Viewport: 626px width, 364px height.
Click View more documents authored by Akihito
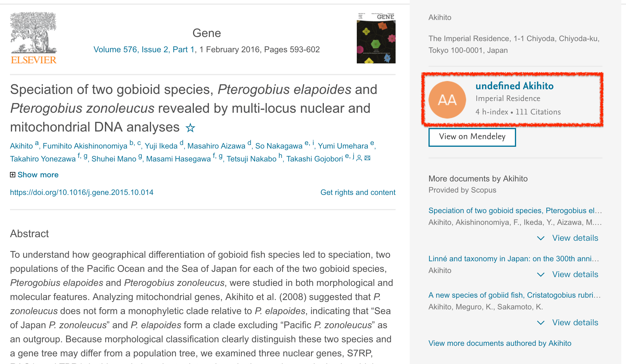[500, 343]
